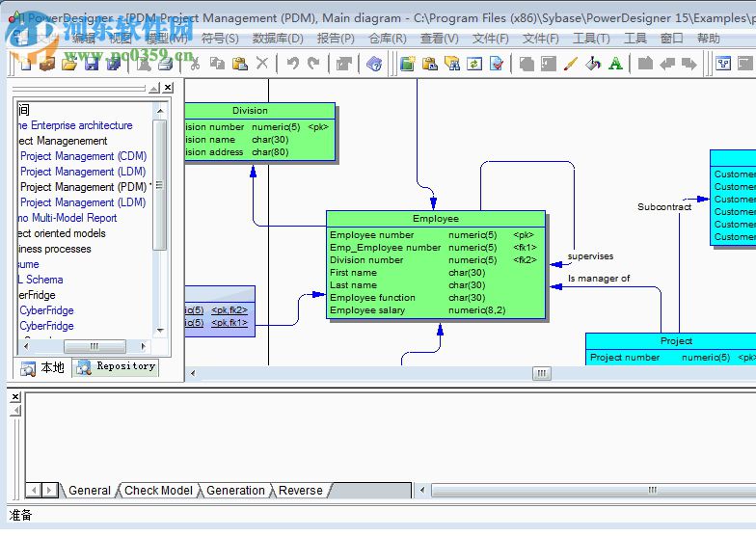Click the Undo arrow icon
The image size is (756, 536).
point(292,64)
